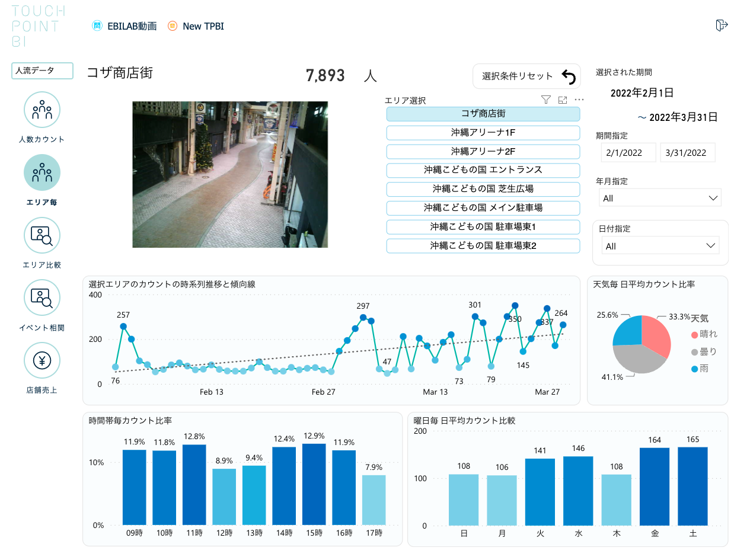Click the 11時 bar labeled 12.8%

pyautogui.click(x=194, y=485)
